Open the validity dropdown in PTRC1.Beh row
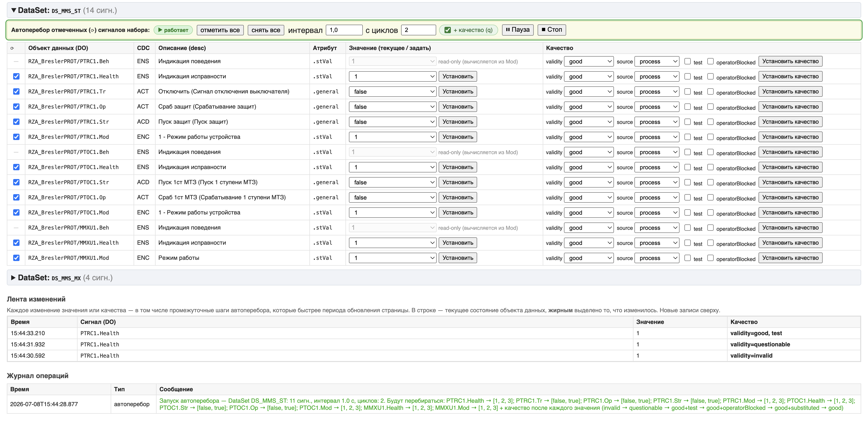Viewport: 868px width, 422px height. pos(589,61)
